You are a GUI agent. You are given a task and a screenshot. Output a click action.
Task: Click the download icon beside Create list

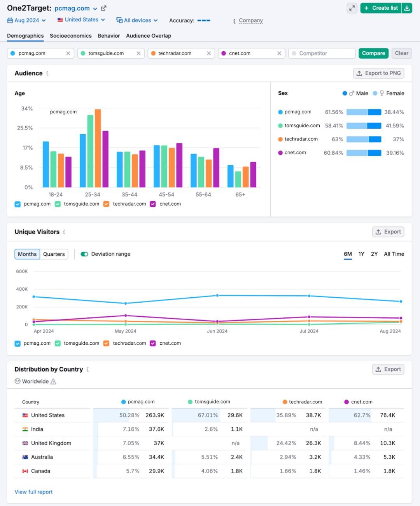click(x=407, y=8)
